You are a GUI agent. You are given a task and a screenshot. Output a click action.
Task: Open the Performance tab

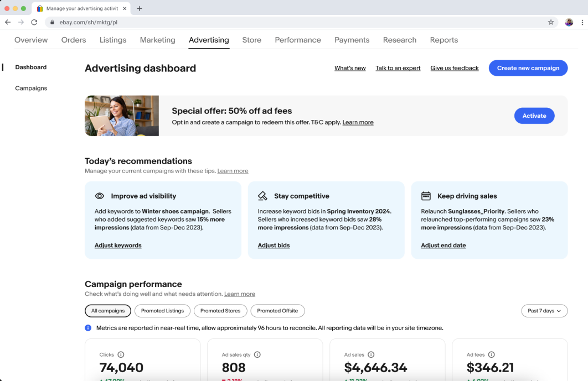298,40
